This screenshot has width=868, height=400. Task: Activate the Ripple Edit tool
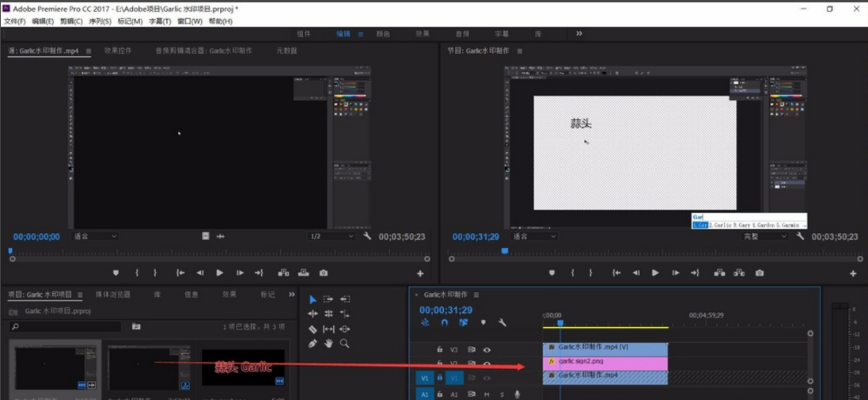click(313, 314)
